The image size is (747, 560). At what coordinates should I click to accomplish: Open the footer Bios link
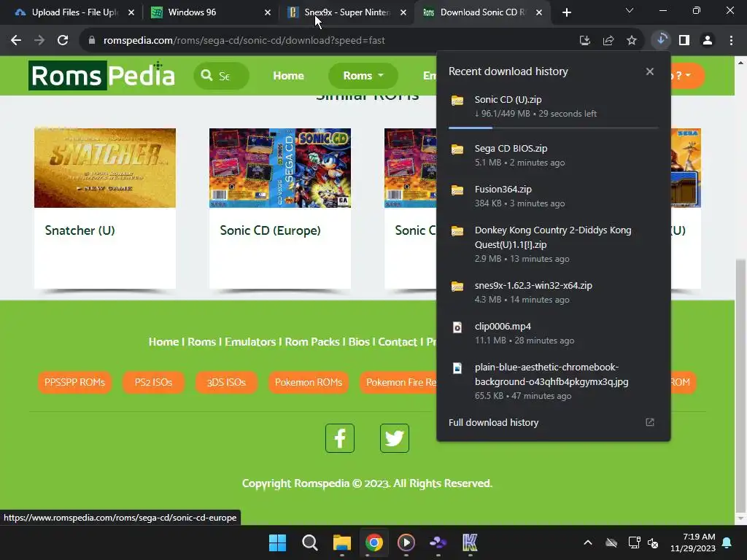tap(359, 342)
